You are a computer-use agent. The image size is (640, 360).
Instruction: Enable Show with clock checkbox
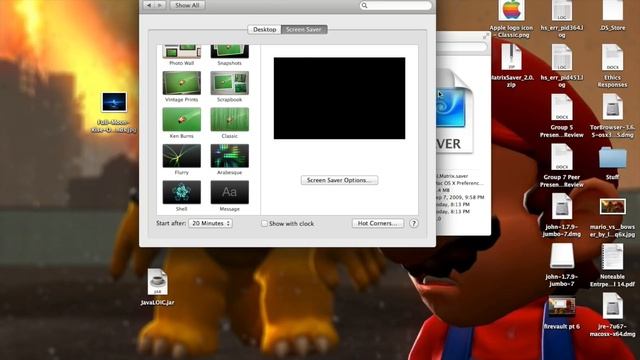(x=264, y=224)
